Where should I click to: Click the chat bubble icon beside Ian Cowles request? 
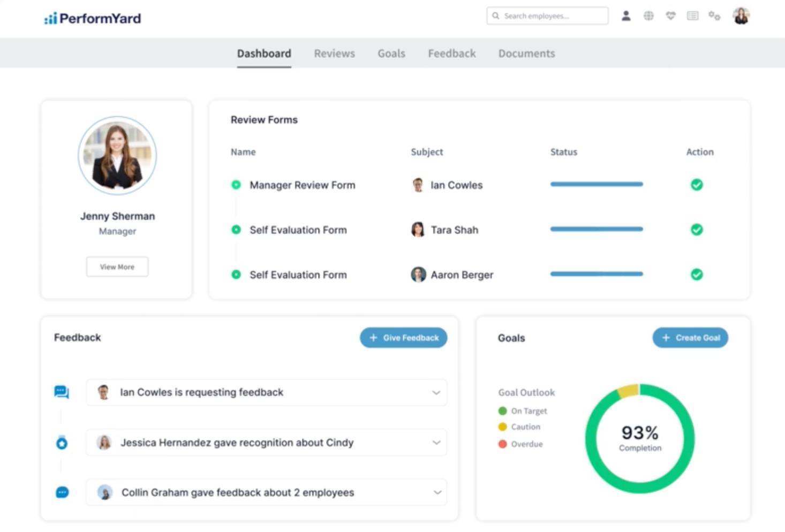[62, 392]
